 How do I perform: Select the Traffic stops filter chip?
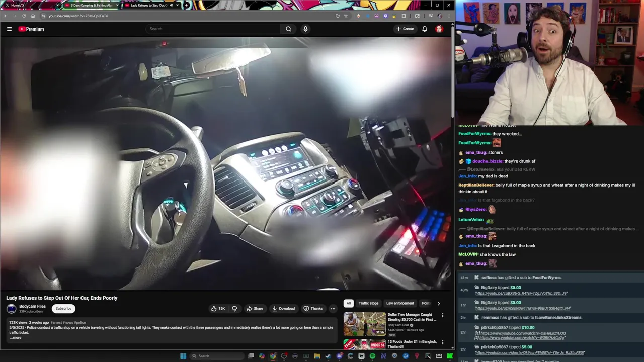(368, 303)
